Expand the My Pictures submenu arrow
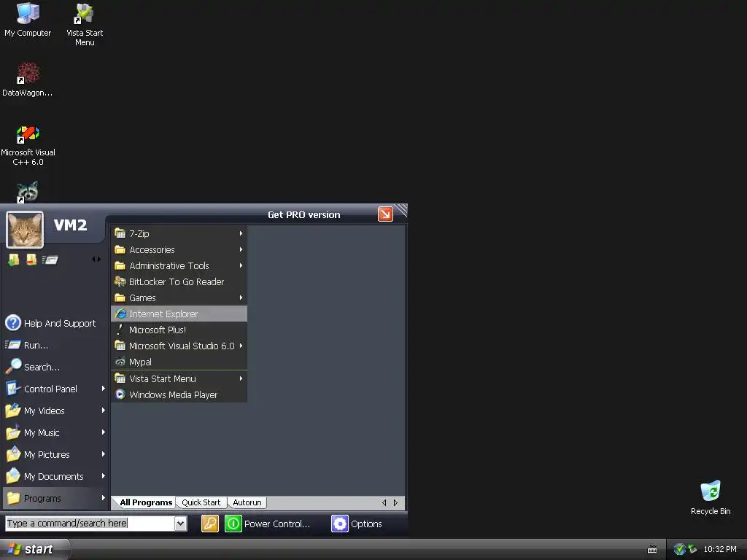This screenshot has width=747, height=560. (104, 454)
